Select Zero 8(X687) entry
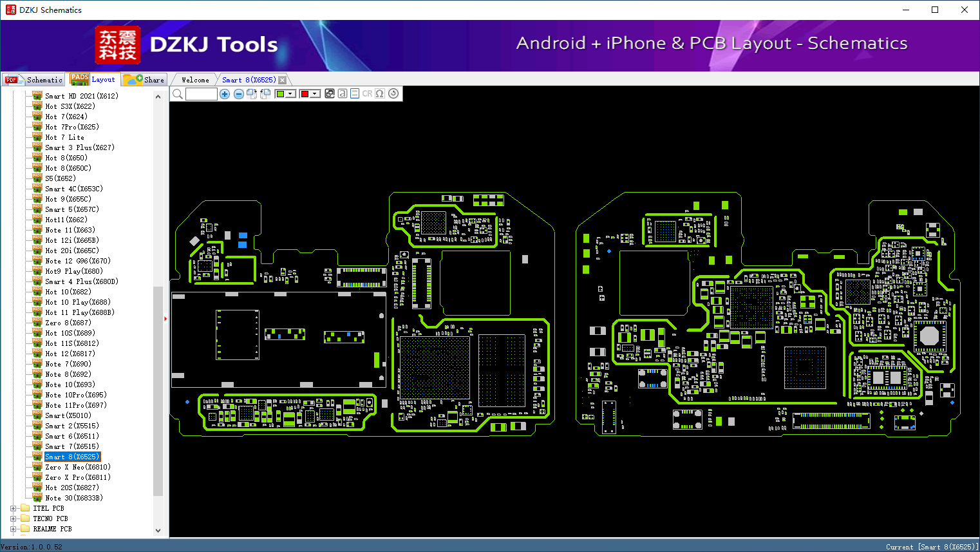The image size is (980, 552). click(68, 323)
